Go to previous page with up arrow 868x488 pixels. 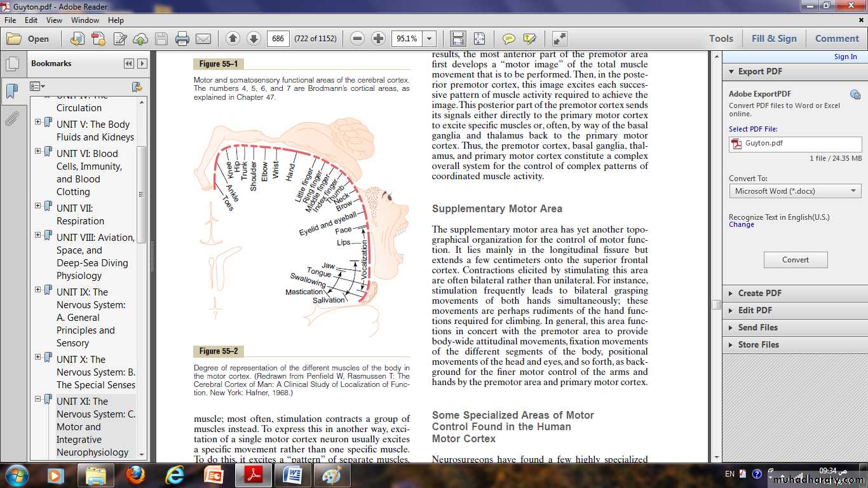[233, 39]
